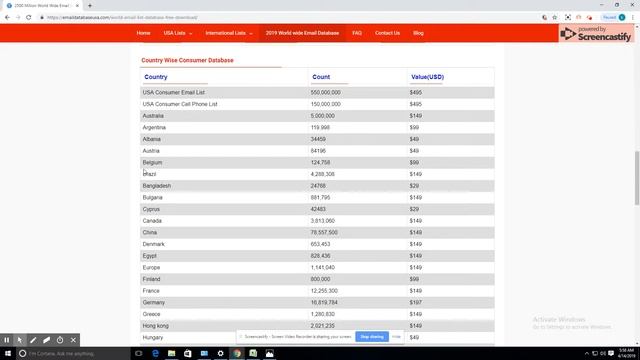The width and height of the screenshot is (640, 360).
Task: Open Task View on the taskbar
Action: tap(139, 353)
